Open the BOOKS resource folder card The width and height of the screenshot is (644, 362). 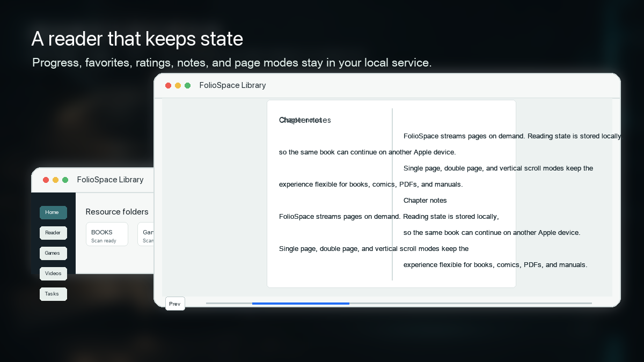[x=107, y=234]
